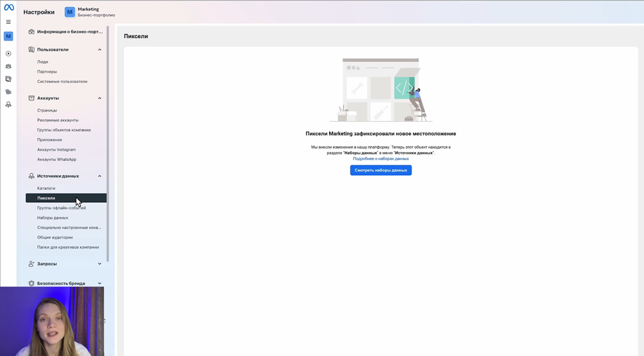Click the Смотреть наборы данных button

[381, 170]
